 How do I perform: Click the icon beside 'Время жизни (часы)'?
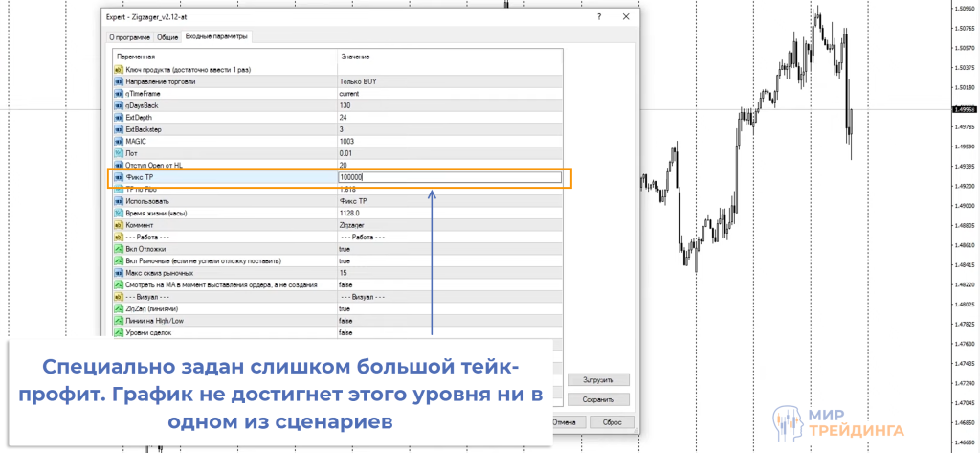119,213
